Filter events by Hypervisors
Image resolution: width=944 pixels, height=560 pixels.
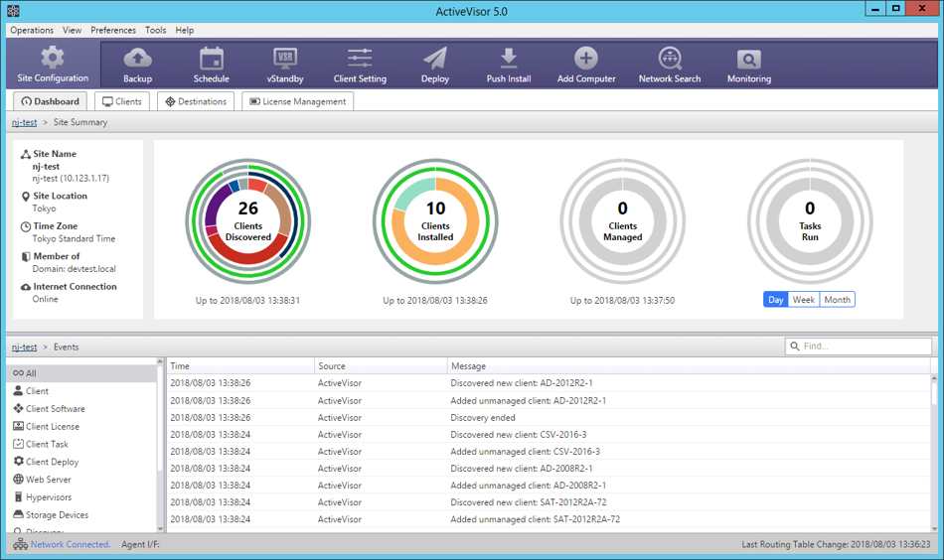point(81,497)
